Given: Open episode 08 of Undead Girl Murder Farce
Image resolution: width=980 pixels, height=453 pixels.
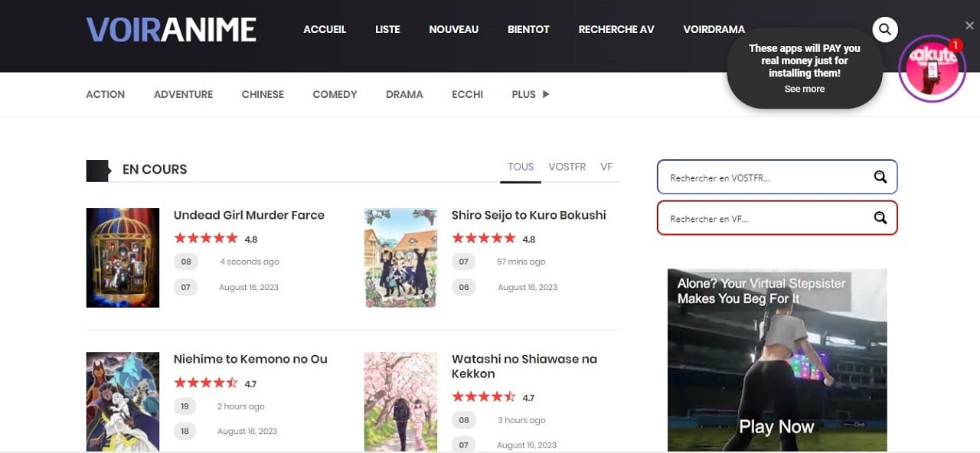Looking at the screenshot, I should click(186, 262).
